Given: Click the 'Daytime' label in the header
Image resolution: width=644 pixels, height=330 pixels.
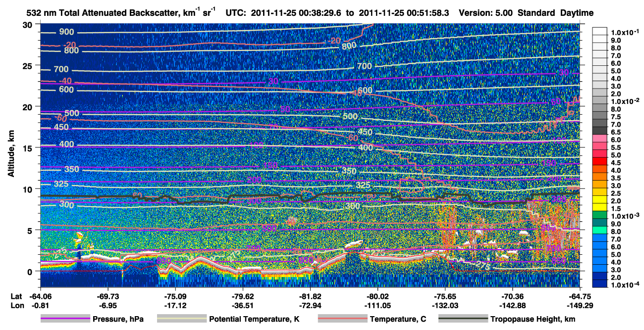Looking at the screenshot, I should tap(576, 13).
